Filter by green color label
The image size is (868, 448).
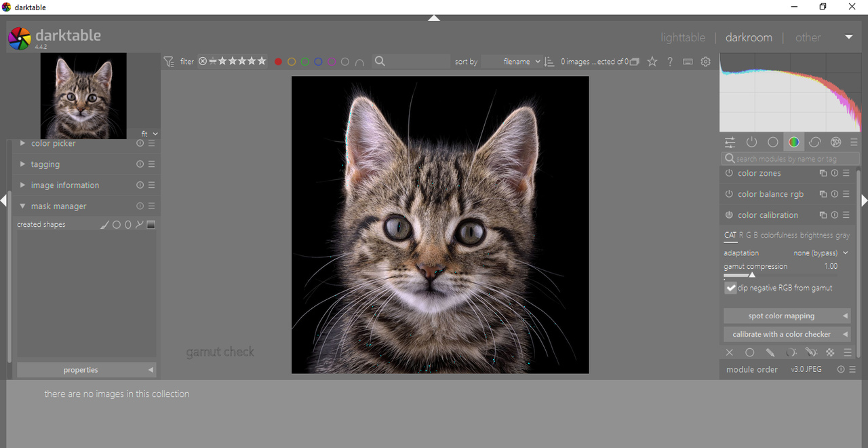coord(305,62)
